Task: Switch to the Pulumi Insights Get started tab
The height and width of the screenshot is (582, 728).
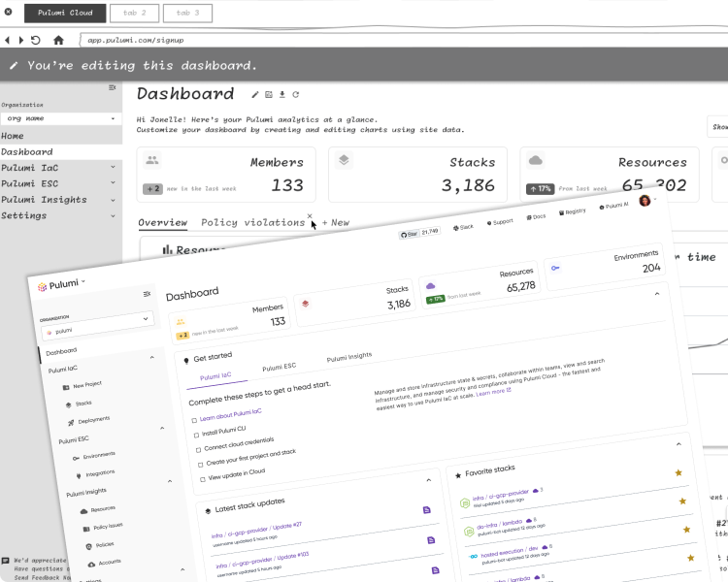Action: [x=349, y=357]
